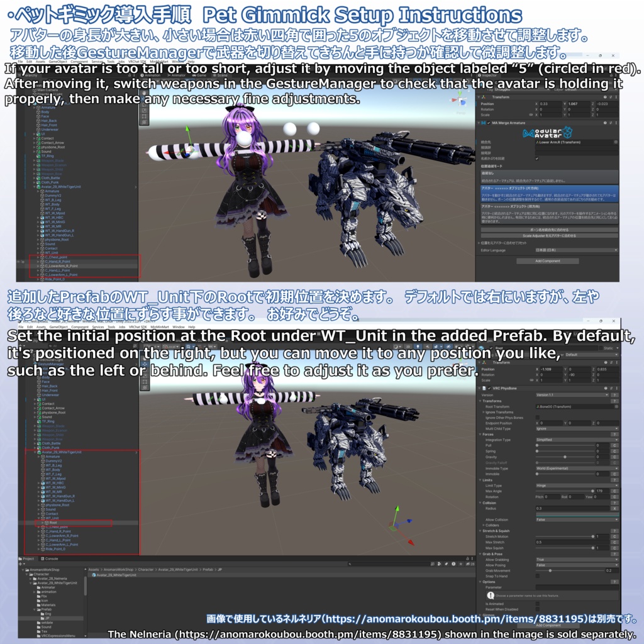
Task: Click plus add button in Project panel
Action: 20,564
